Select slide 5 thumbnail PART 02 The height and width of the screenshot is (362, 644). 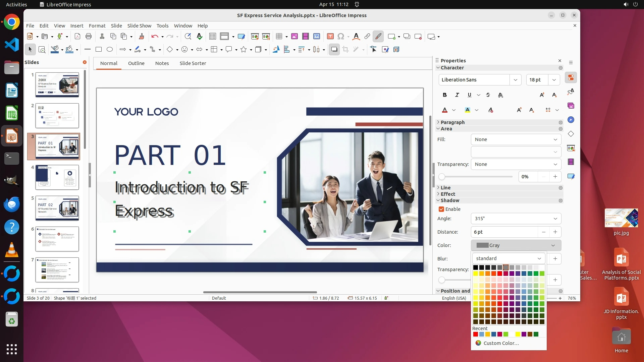pos(57,208)
